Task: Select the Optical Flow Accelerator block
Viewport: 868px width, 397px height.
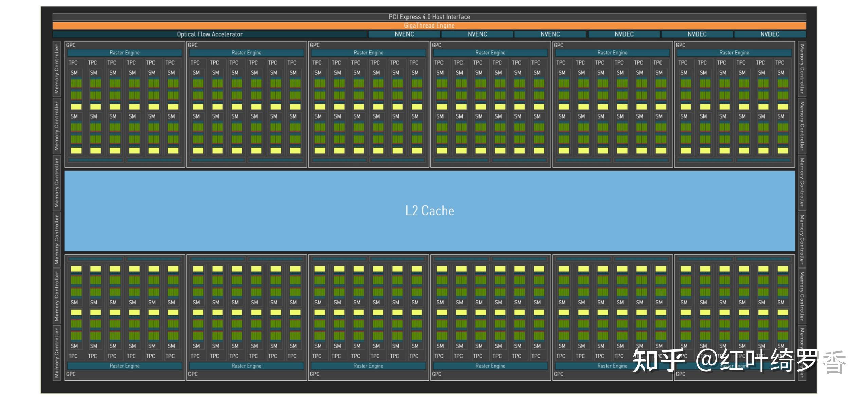Action: pos(210,34)
